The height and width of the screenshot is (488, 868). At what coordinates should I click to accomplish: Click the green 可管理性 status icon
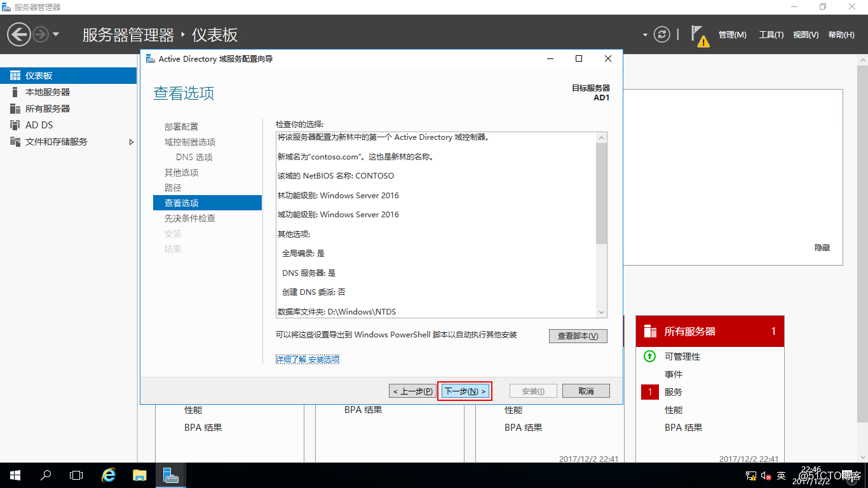coord(649,356)
